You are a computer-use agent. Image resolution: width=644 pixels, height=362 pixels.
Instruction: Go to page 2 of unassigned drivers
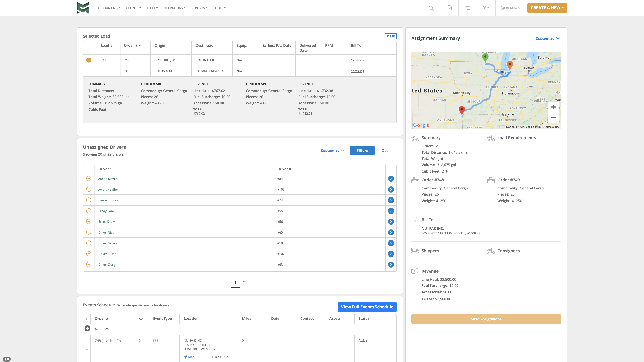tap(244, 282)
